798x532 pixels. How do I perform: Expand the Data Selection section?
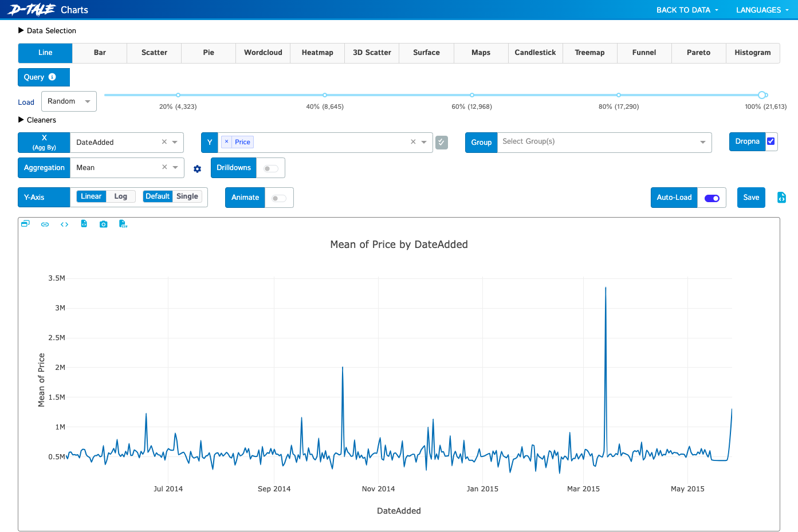(x=47, y=31)
